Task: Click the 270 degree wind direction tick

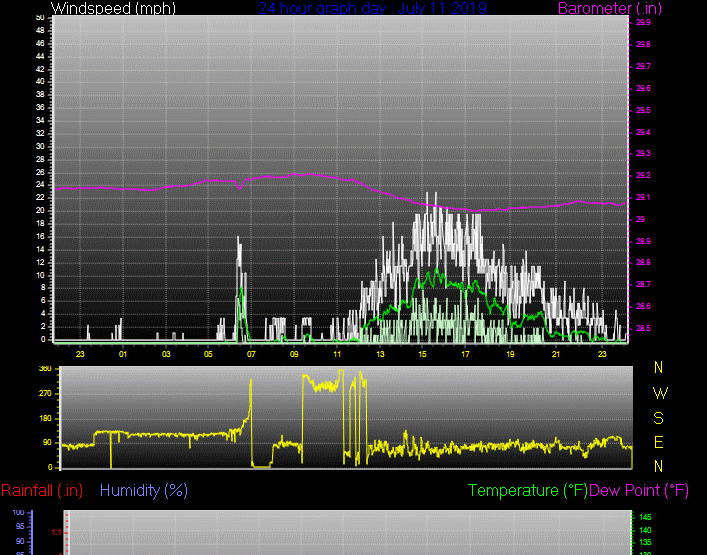Action: point(45,393)
